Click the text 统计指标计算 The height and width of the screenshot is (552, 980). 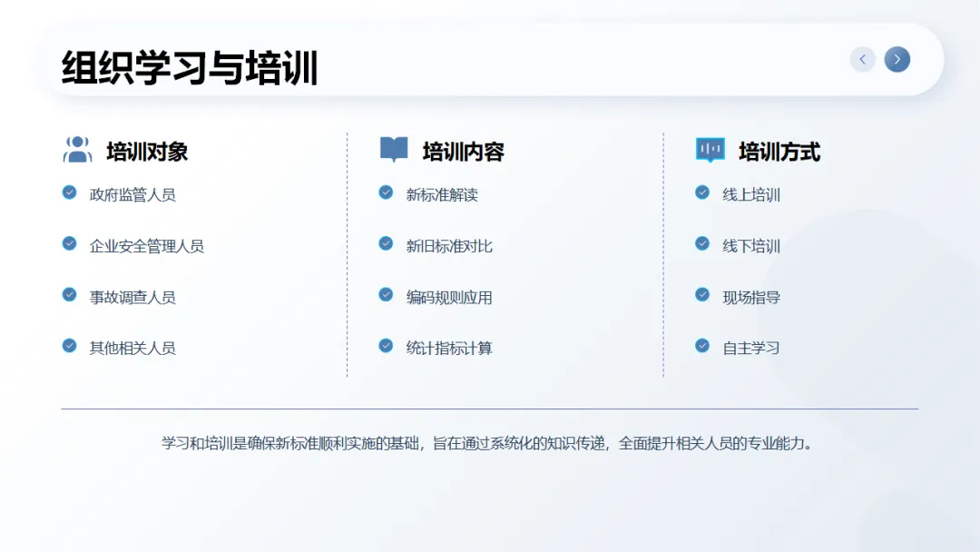pos(449,349)
